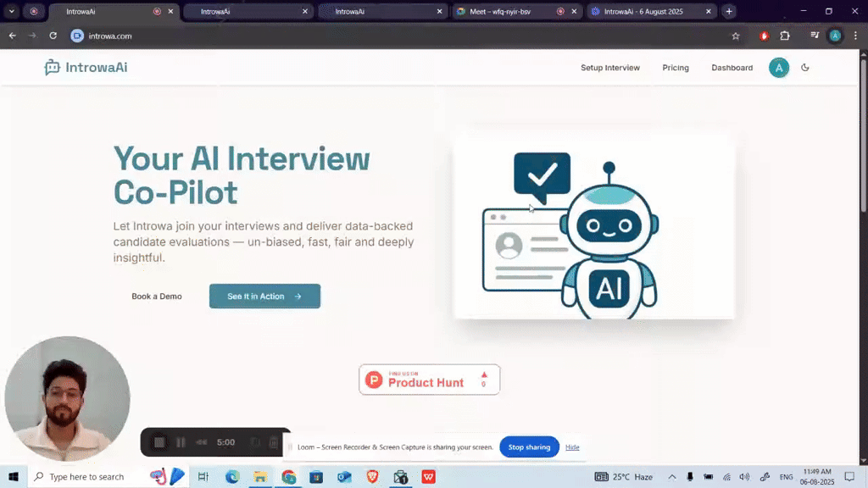
Task: Open the red extension icon in the browser toolbar
Action: coord(764,36)
